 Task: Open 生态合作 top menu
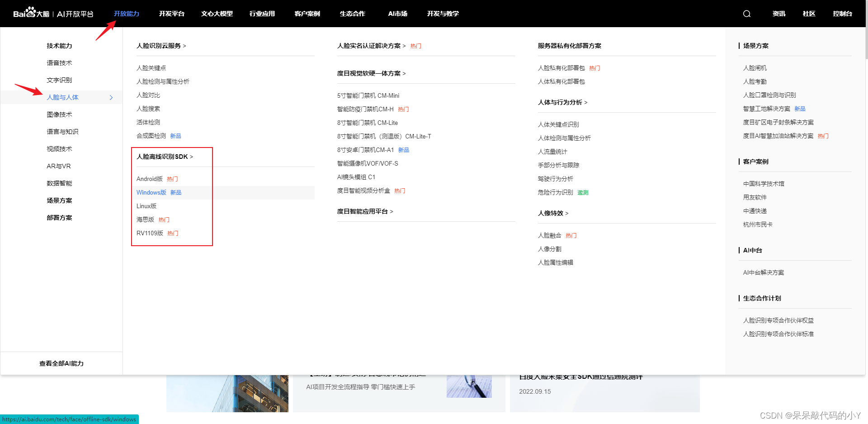coord(353,14)
